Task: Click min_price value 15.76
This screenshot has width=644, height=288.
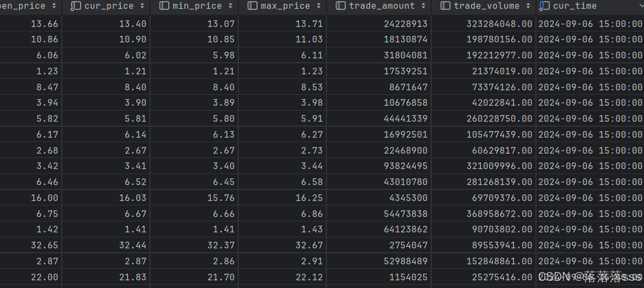Action: click(x=221, y=198)
